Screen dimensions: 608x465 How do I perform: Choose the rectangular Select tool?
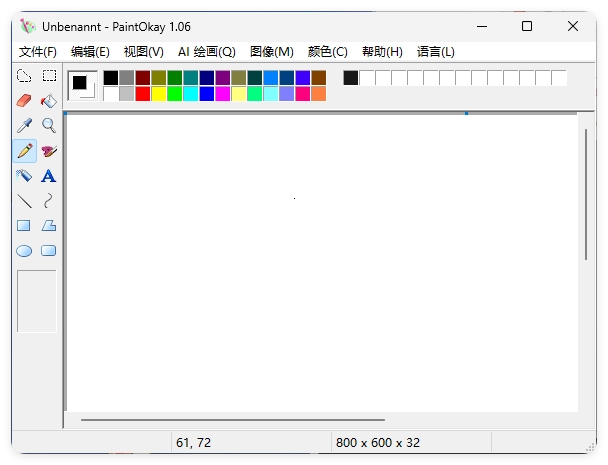[48, 76]
